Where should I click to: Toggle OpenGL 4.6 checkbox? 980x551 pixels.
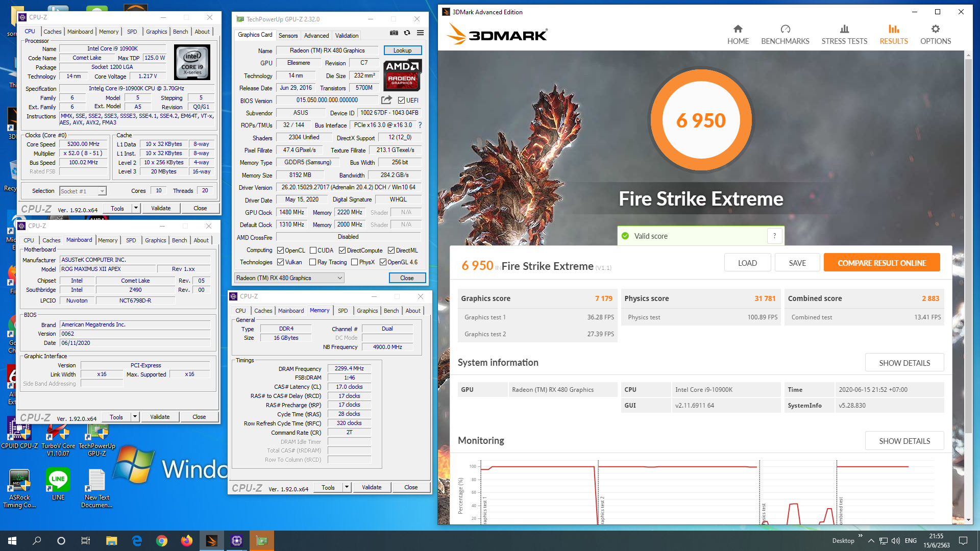pos(383,262)
